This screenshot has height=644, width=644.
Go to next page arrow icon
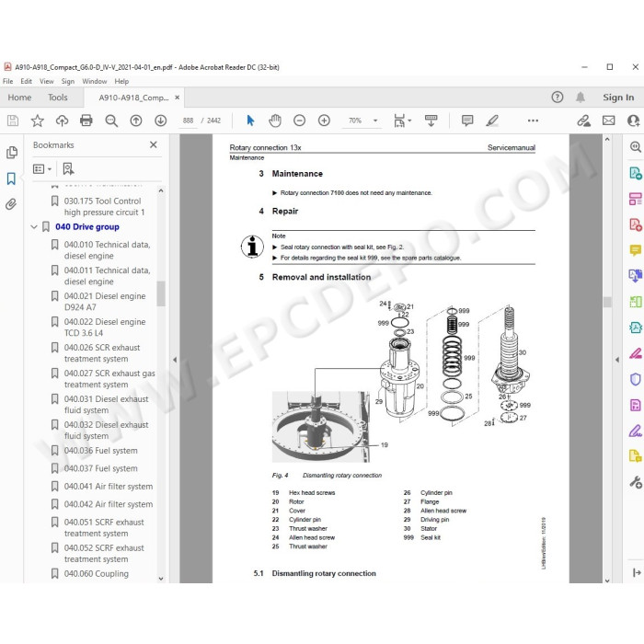pos(161,121)
